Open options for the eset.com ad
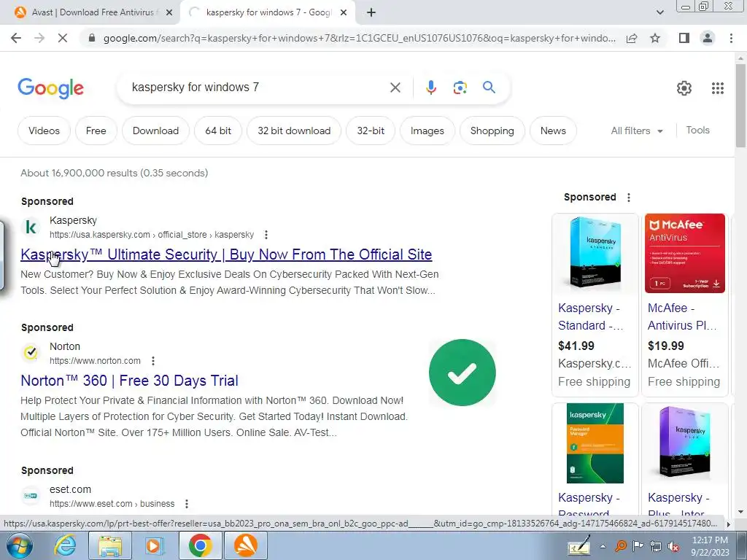This screenshot has height=560, width=747. pyautogui.click(x=187, y=504)
